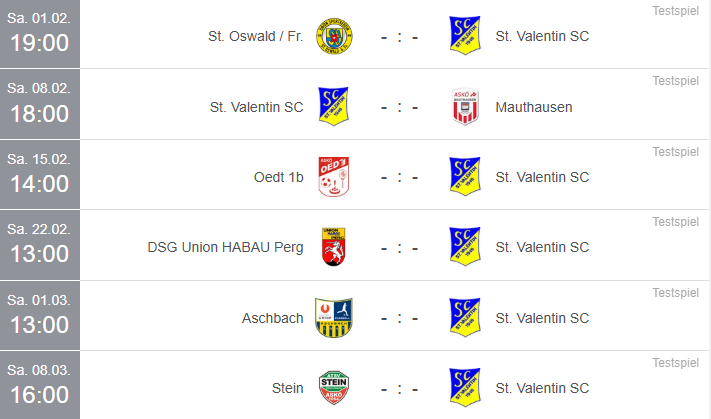Click the St. Oswald / Fr. club crest

coord(334,36)
